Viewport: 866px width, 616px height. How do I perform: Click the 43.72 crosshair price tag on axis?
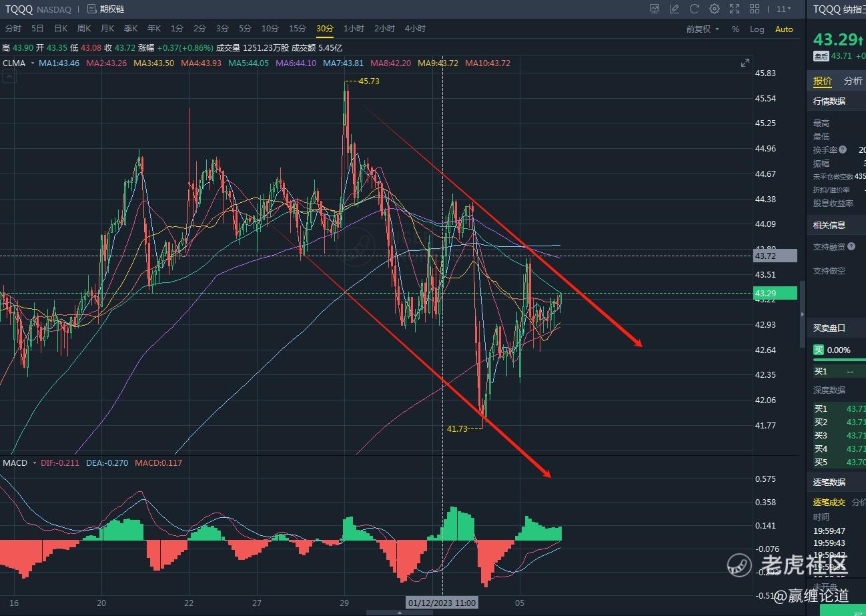tap(775, 256)
